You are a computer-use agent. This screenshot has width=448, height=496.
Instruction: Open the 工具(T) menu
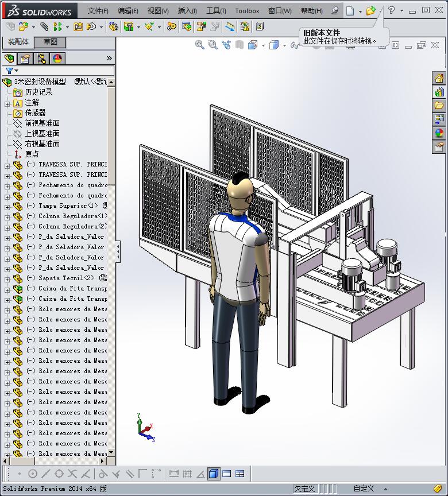(x=216, y=11)
